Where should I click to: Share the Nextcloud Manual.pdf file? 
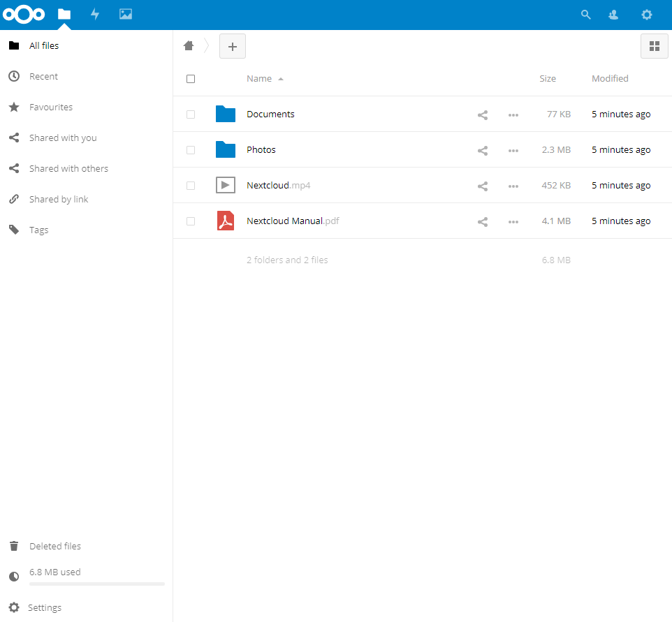coord(483,221)
